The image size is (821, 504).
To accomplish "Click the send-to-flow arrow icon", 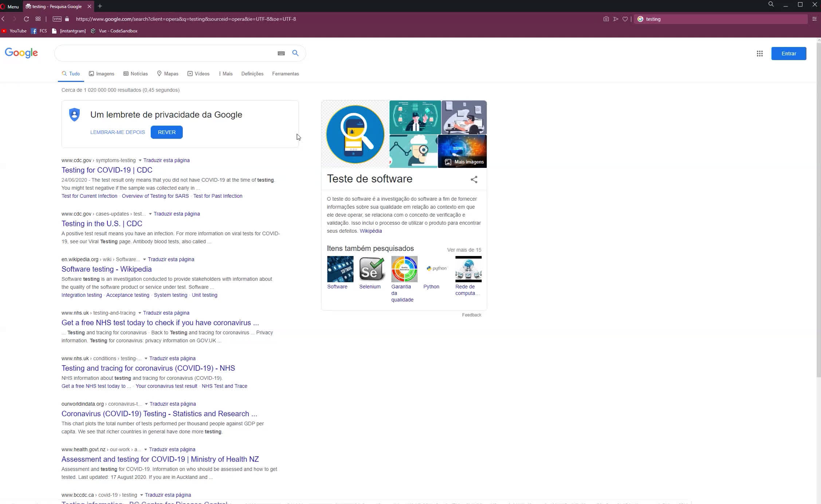I will pos(616,19).
